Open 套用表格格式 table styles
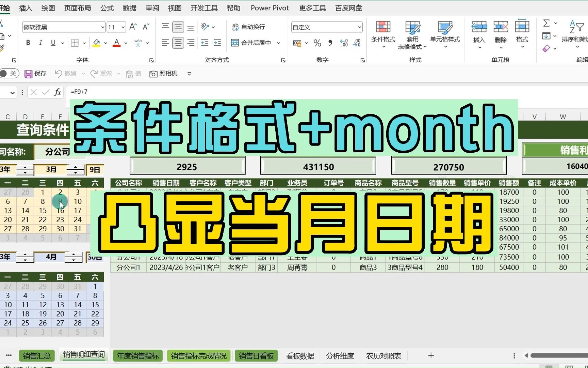This screenshot has width=588, height=368. coord(412,35)
